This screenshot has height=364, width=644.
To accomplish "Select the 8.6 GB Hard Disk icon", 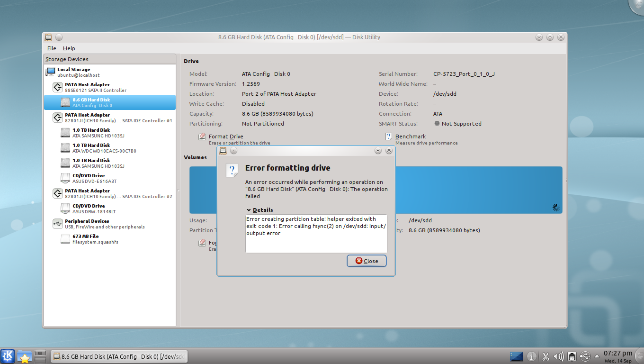I will (66, 102).
